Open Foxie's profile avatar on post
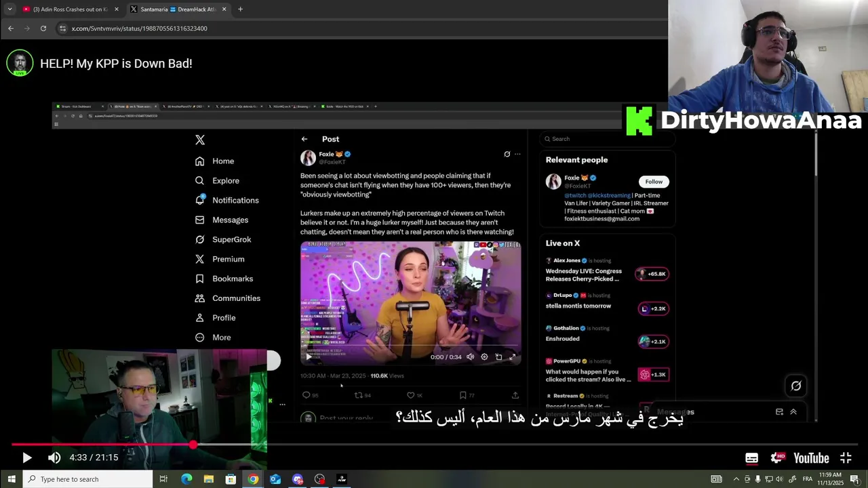The width and height of the screenshot is (868, 488). coord(308,158)
